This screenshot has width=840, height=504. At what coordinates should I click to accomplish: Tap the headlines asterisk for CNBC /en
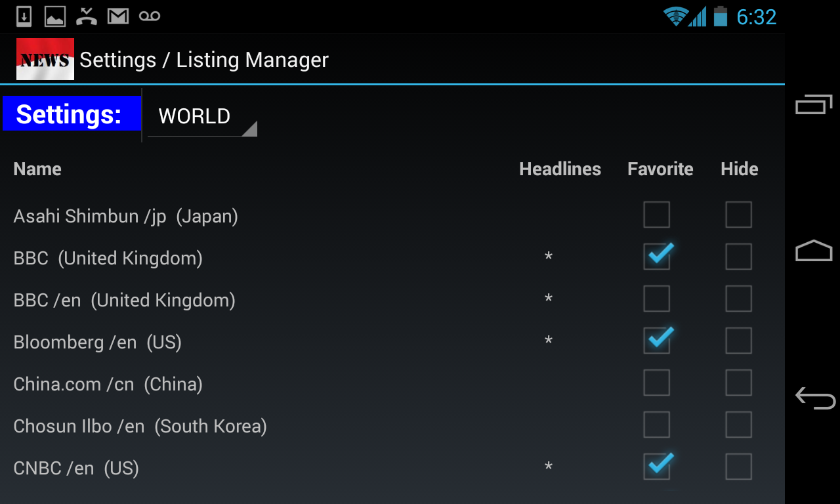[x=549, y=467]
